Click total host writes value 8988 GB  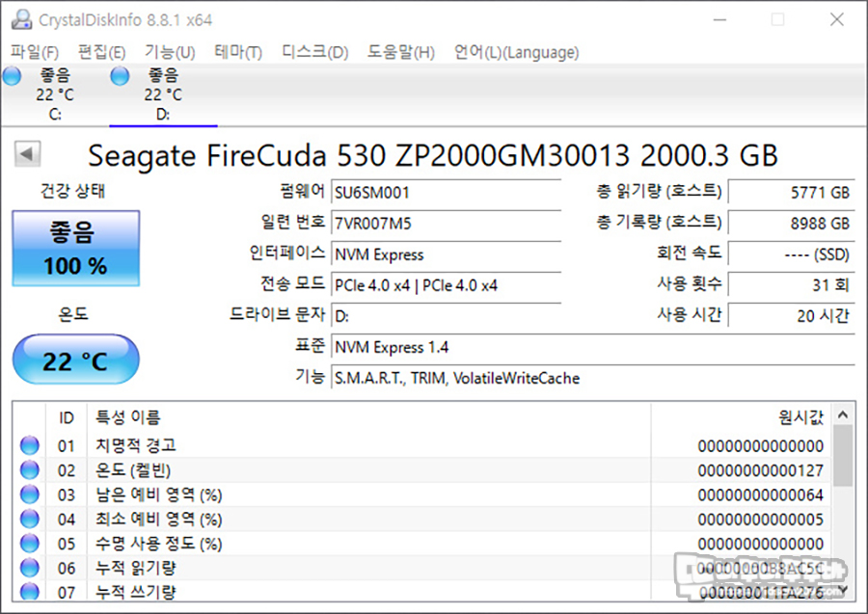(x=792, y=224)
